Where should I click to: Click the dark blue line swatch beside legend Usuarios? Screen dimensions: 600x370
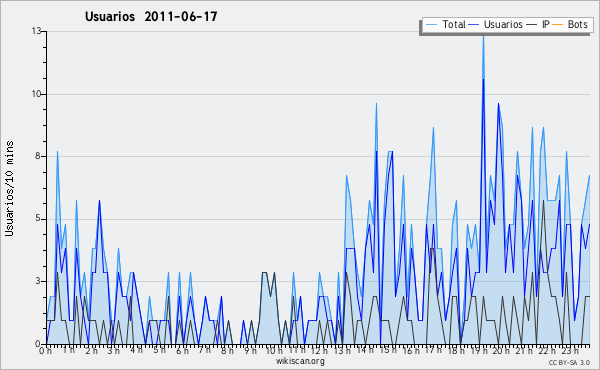(x=474, y=25)
